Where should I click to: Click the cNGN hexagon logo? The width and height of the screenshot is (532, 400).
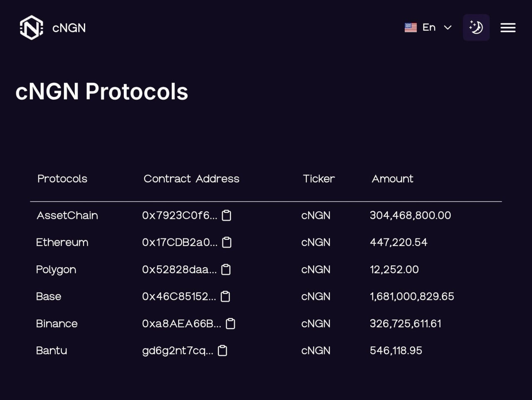[31, 27]
